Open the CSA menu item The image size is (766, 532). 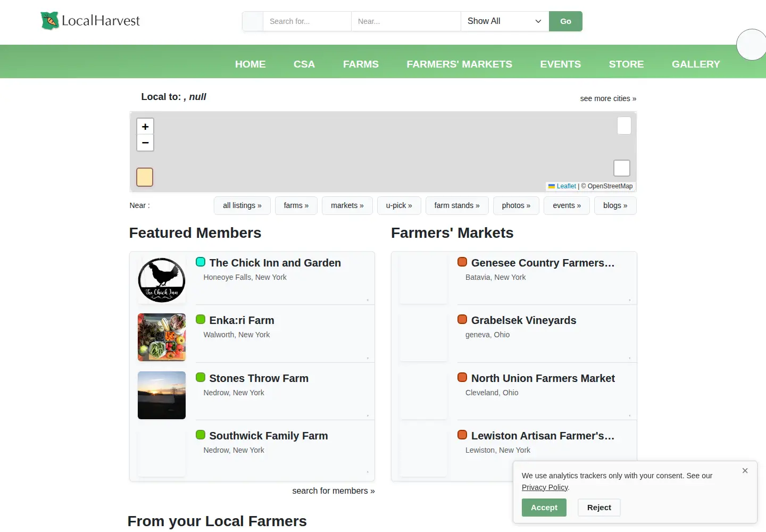(304, 64)
